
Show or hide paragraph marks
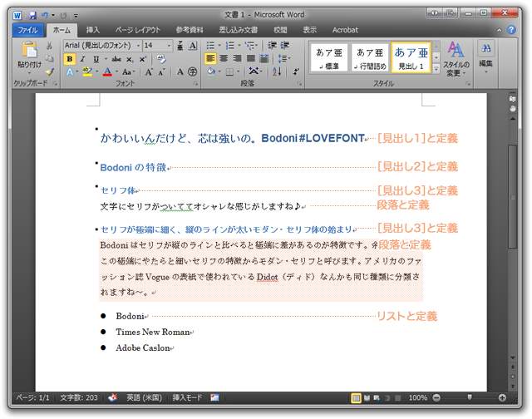tap(296, 71)
